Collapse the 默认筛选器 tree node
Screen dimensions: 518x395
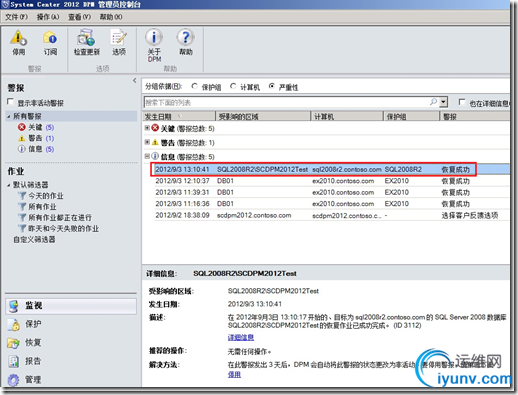9,185
